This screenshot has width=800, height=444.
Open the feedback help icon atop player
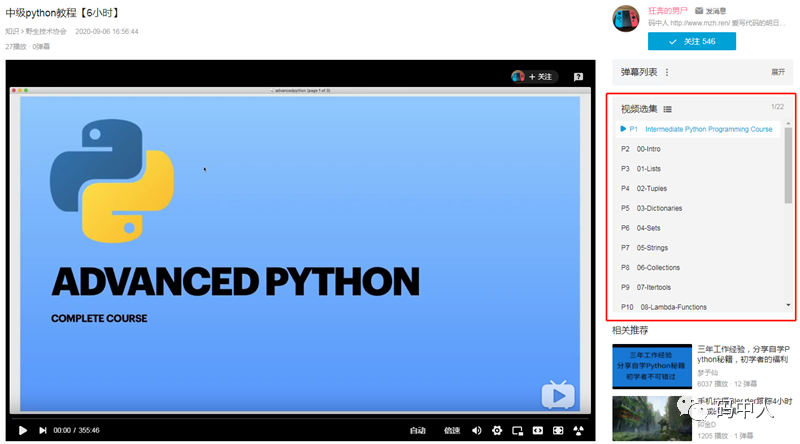pyautogui.click(x=578, y=77)
